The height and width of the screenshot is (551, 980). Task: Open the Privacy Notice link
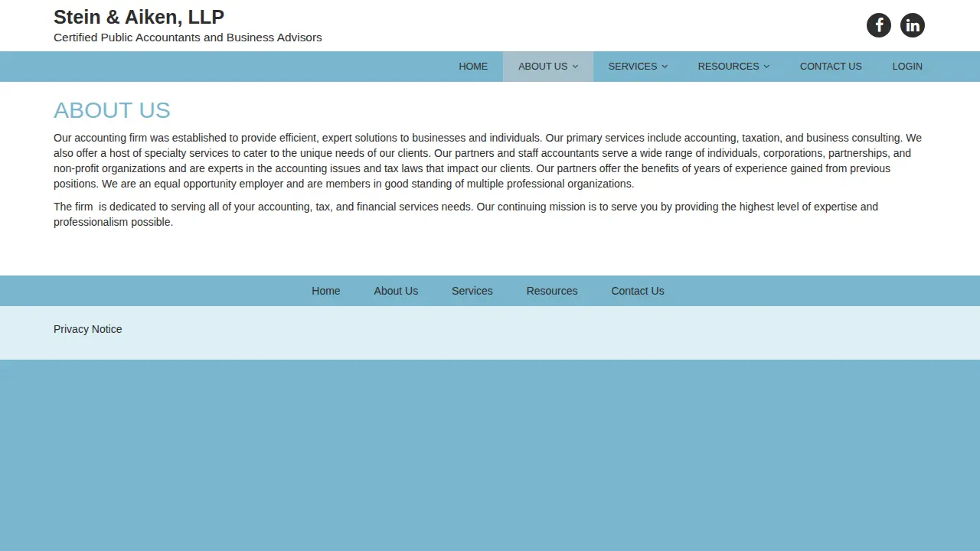click(88, 329)
